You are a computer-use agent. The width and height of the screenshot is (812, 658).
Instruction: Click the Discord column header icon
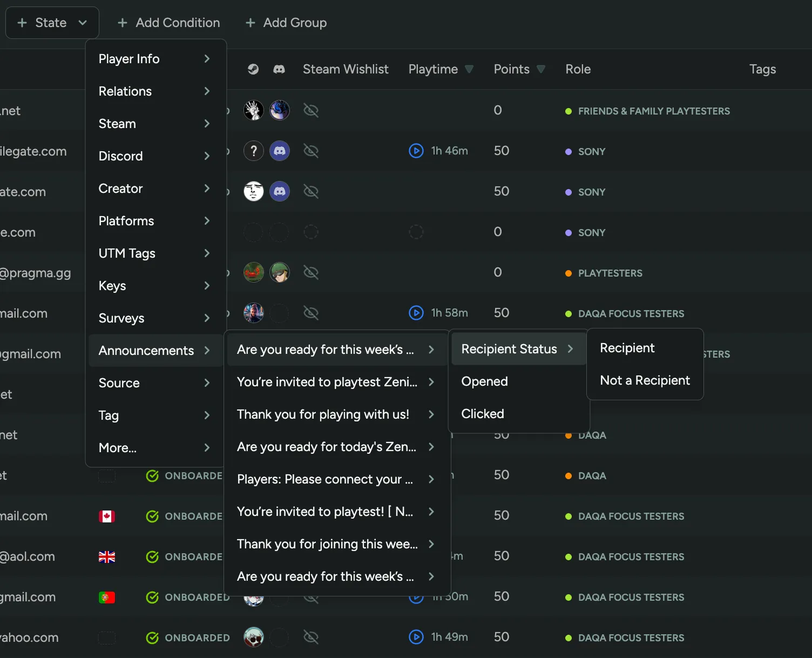279,69
